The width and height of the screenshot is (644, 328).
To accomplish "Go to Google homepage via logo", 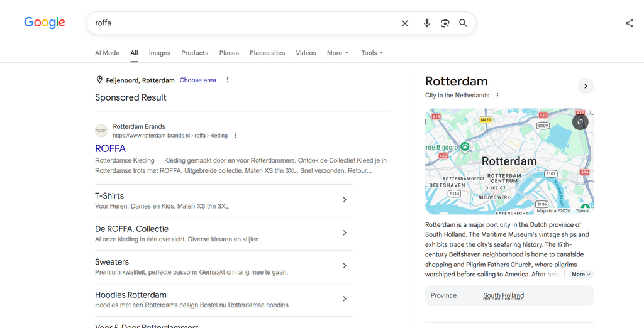I will click(45, 23).
